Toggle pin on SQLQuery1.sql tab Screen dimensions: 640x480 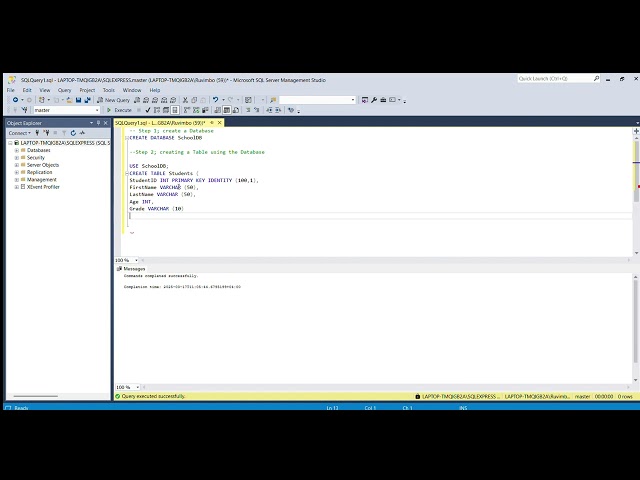[x=212, y=123]
